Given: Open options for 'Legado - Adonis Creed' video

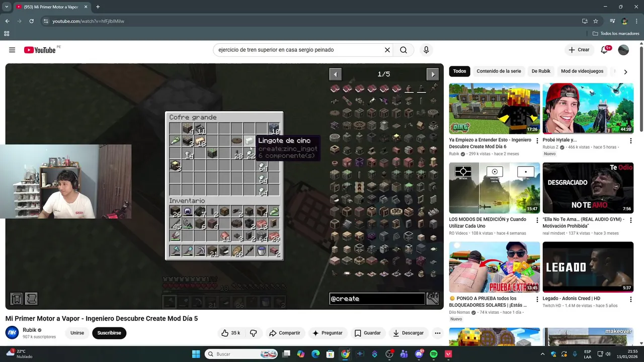Looking at the screenshot, I should coord(630,299).
